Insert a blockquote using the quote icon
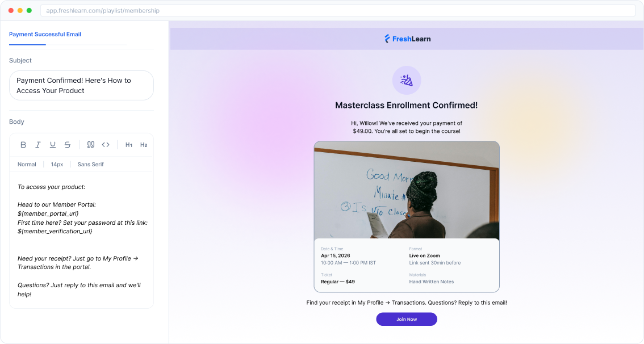 tap(90, 145)
